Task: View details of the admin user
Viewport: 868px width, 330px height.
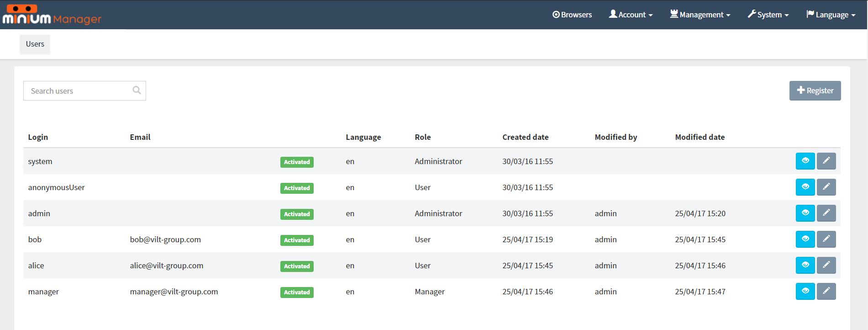Action: click(x=805, y=213)
